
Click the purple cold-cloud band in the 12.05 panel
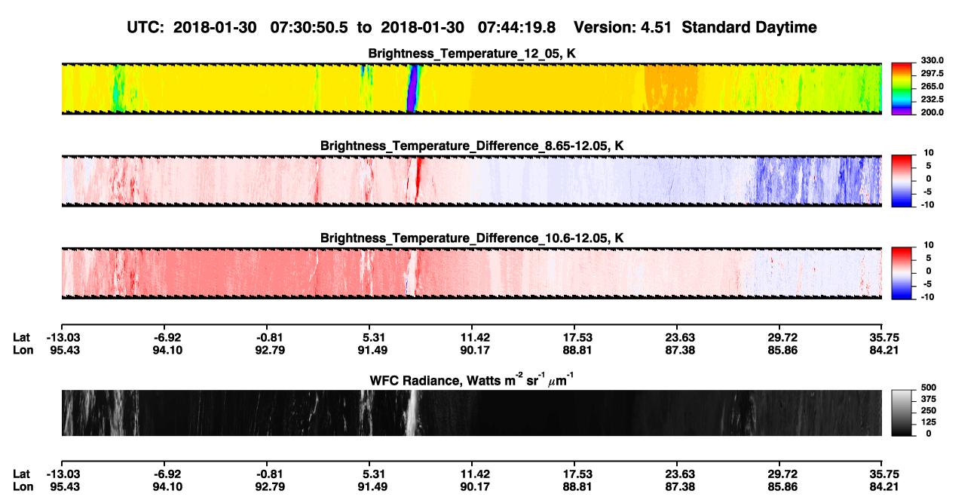(x=412, y=89)
